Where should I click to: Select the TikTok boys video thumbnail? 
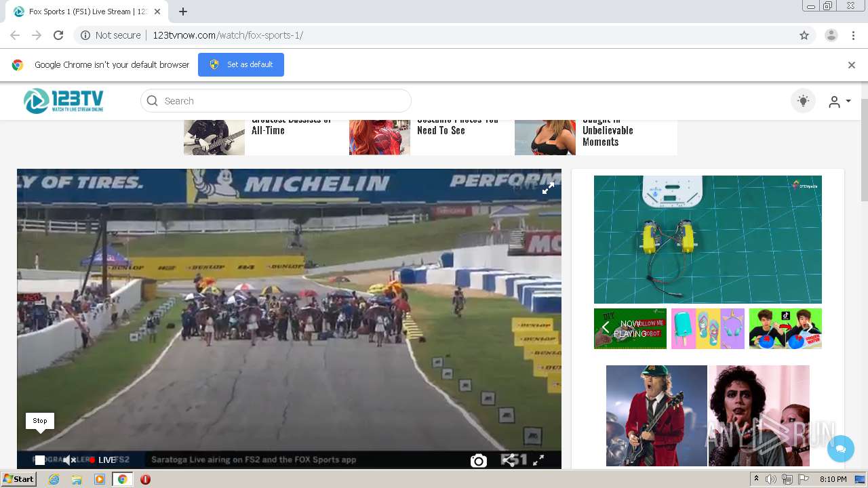(785, 329)
